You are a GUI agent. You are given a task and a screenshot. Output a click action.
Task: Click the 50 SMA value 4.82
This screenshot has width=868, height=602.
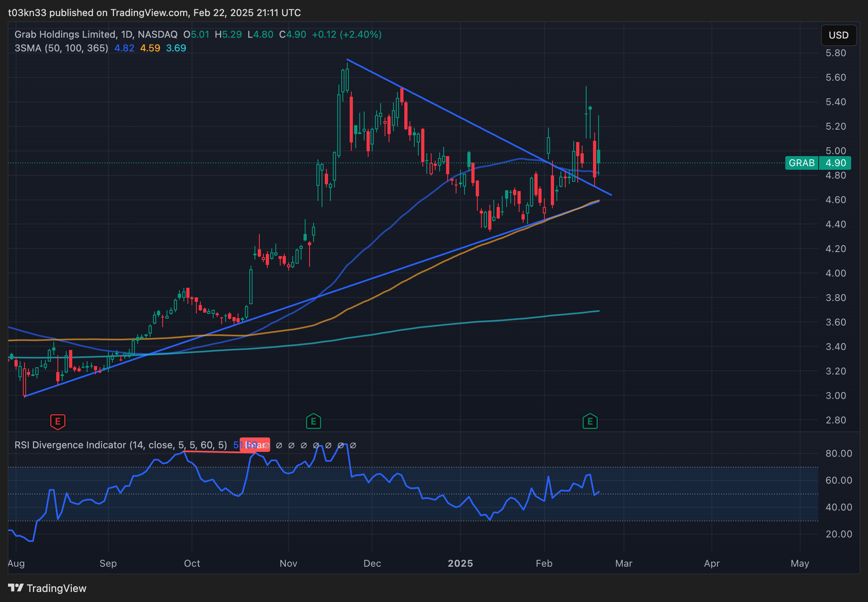pos(124,48)
